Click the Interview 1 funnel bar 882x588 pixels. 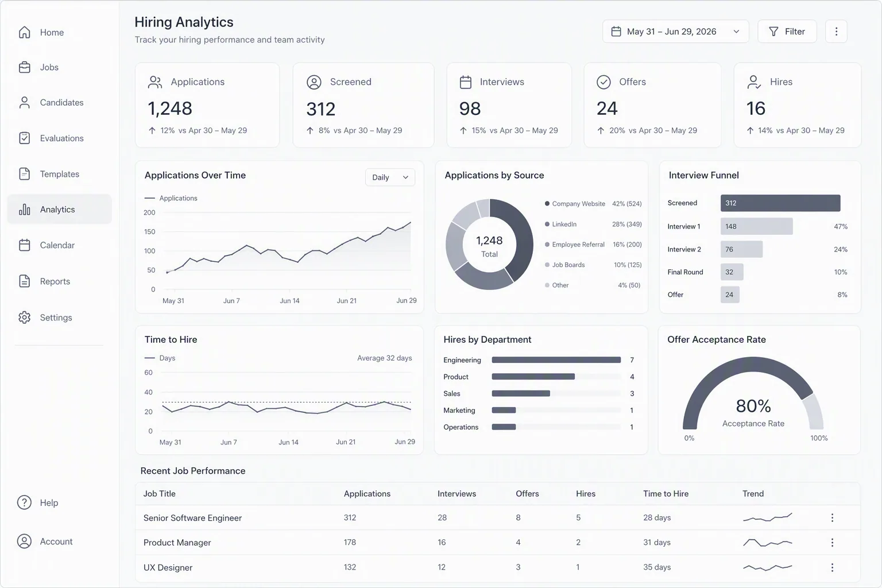(757, 226)
